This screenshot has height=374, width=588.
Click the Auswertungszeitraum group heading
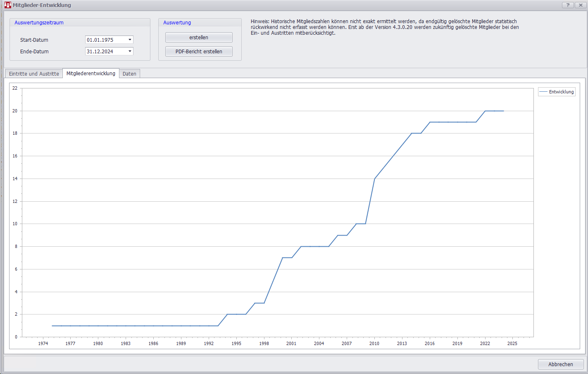pyautogui.click(x=39, y=23)
